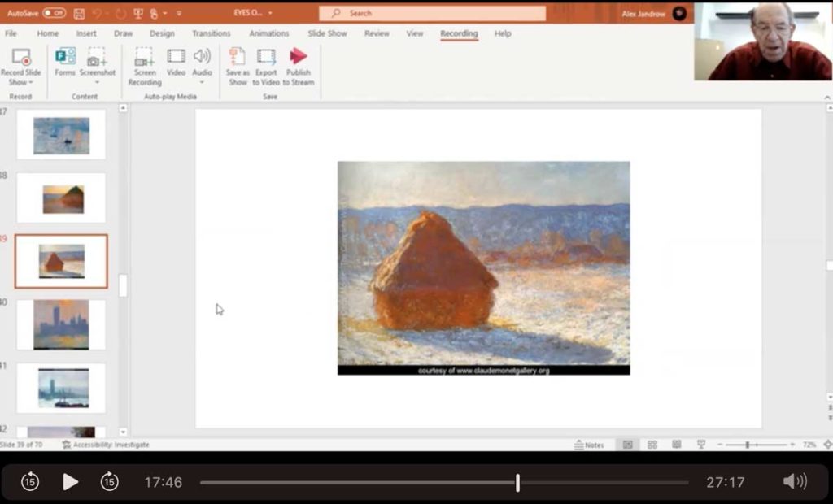
Task: Click the 72% zoom level text
Action: click(x=809, y=445)
